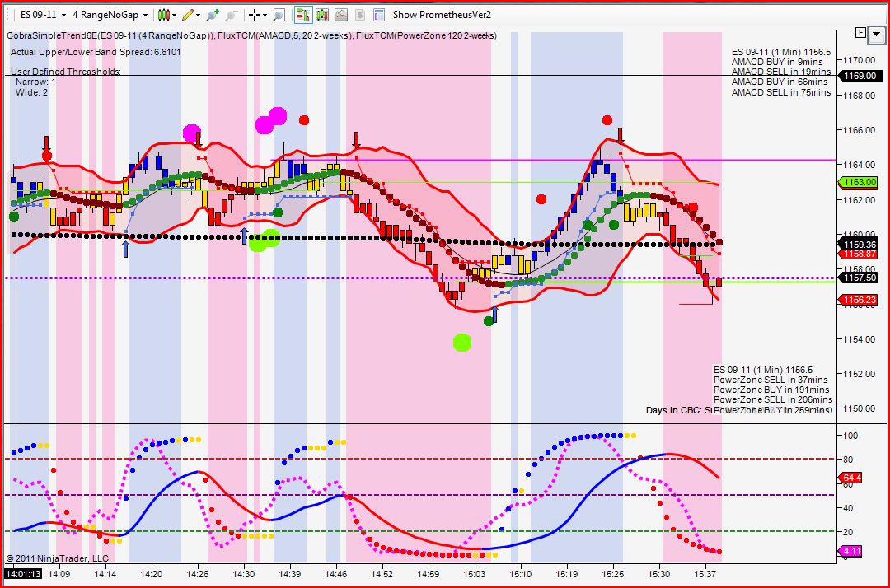Click the greyed zoom out icon
This screenshot has height=588, width=890.
click(x=231, y=16)
